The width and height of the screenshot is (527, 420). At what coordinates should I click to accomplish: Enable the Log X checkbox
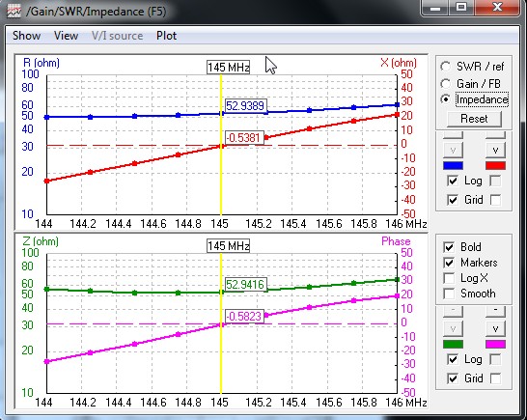[x=449, y=278]
